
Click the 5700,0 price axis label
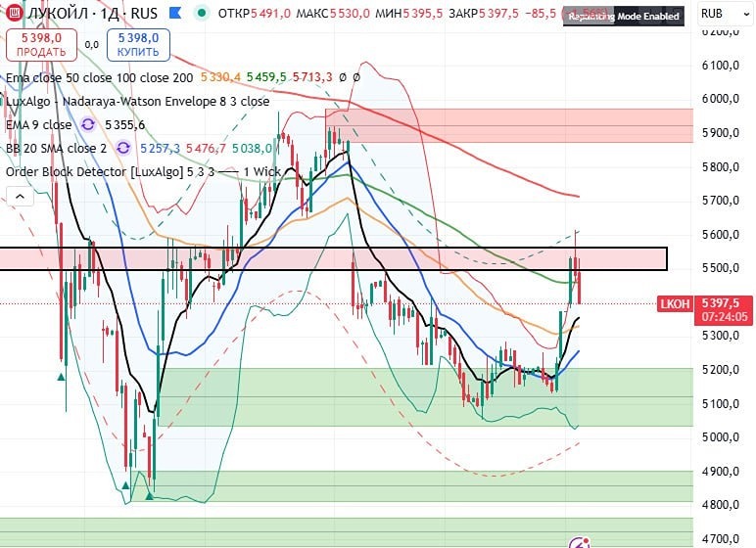click(721, 200)
